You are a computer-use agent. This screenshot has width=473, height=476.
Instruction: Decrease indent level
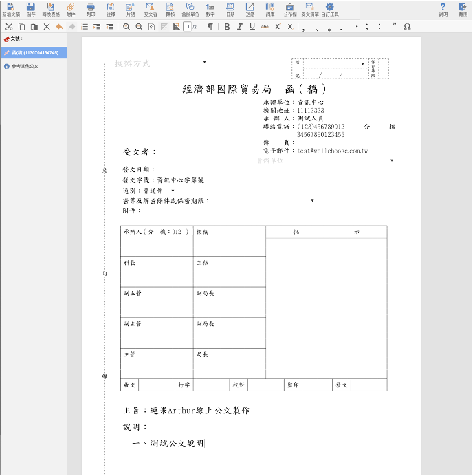point(109,27)
